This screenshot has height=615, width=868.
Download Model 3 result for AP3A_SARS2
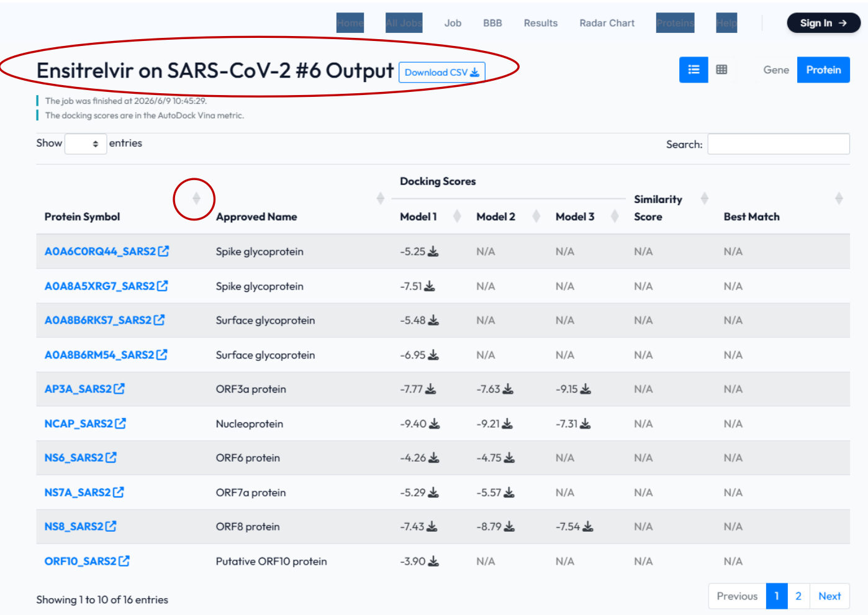[585, 389]
